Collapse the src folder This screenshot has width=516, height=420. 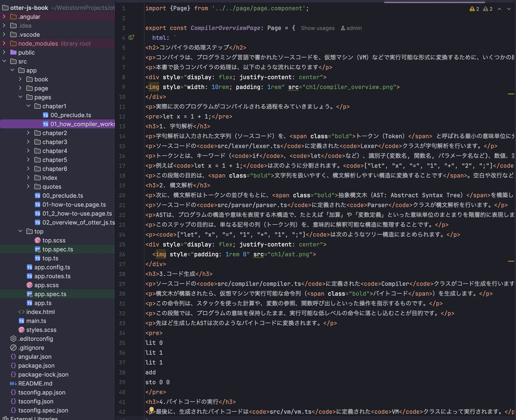(x=4, y=62)
